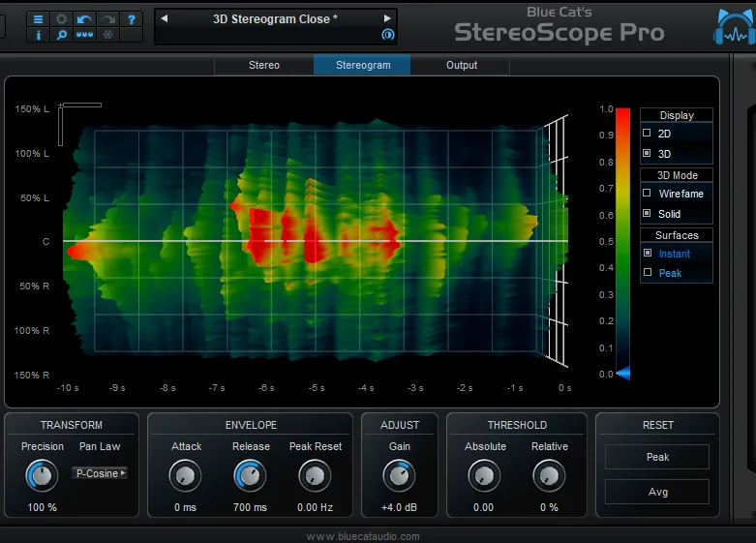Click the blue circular icon below the preset name
This screenshot has height=543, width=756.
point(387,35)
